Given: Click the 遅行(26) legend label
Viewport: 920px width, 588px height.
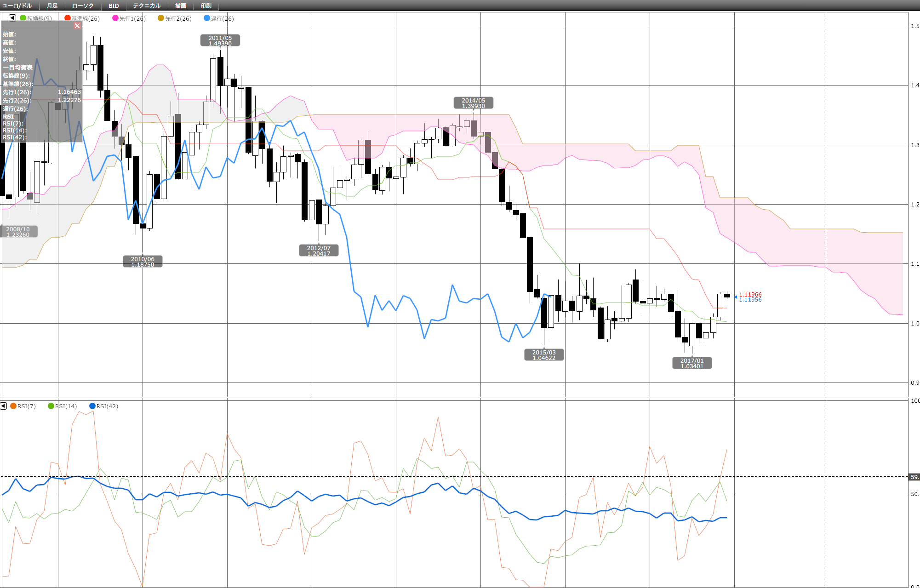Looking at the screenshot, I should (223, 18).
